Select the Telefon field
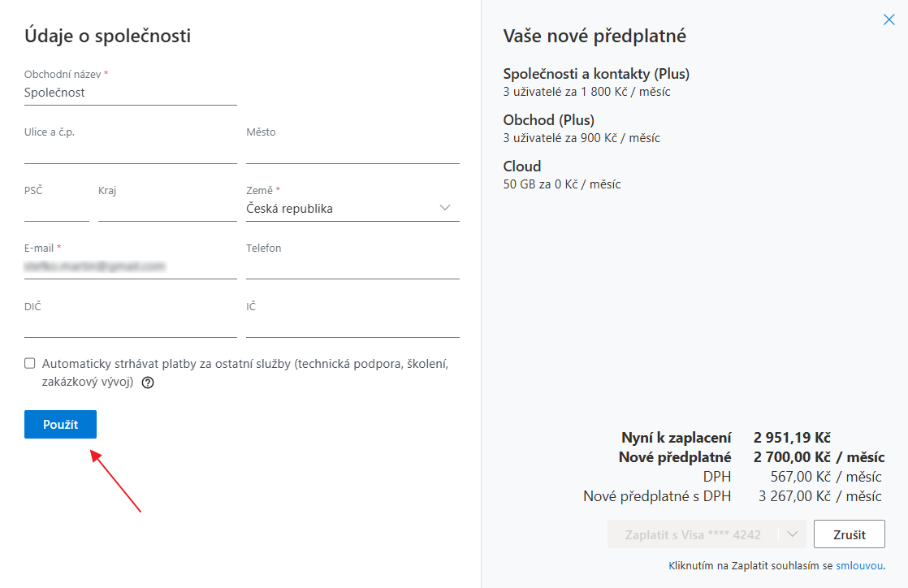The height and width of the screenshot is (588, 908). point(352,267)
